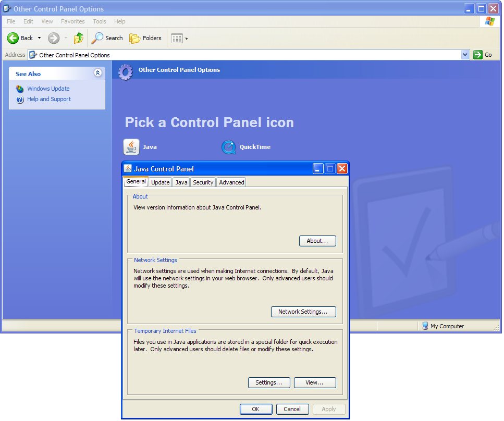Screen dimensions: 504x421
Task: Click the View... button
Action: click(315, 382)
